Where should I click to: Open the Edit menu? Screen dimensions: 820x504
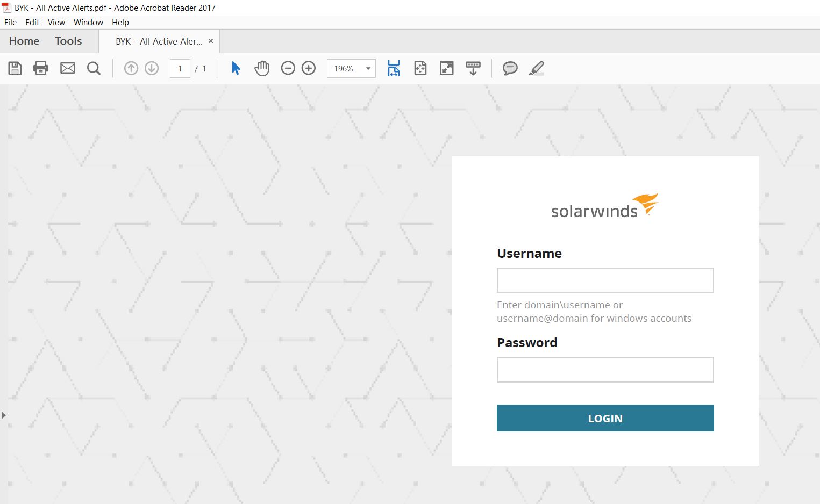pyautogui.click(x=32, y=23)
